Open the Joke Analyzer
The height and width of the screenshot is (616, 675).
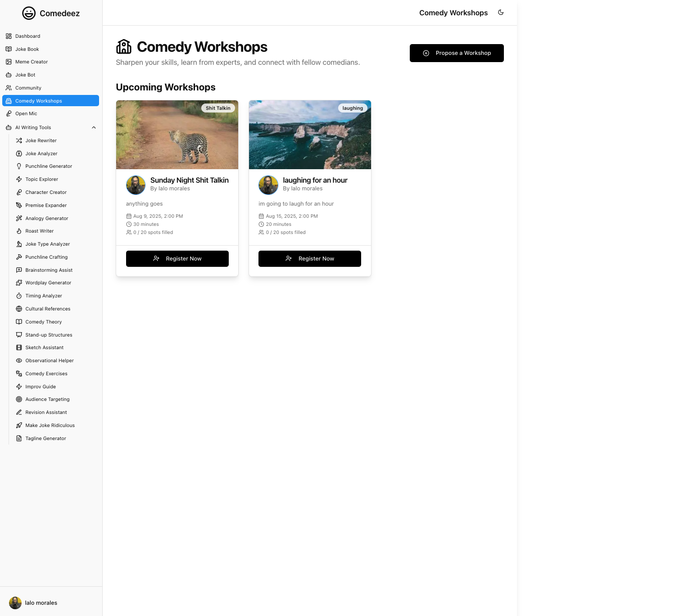coord(41,153)
